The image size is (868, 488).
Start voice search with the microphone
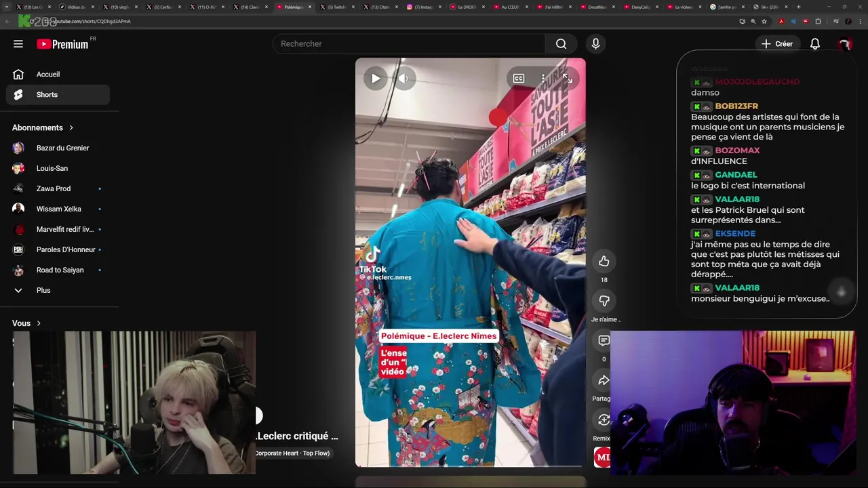595,44
